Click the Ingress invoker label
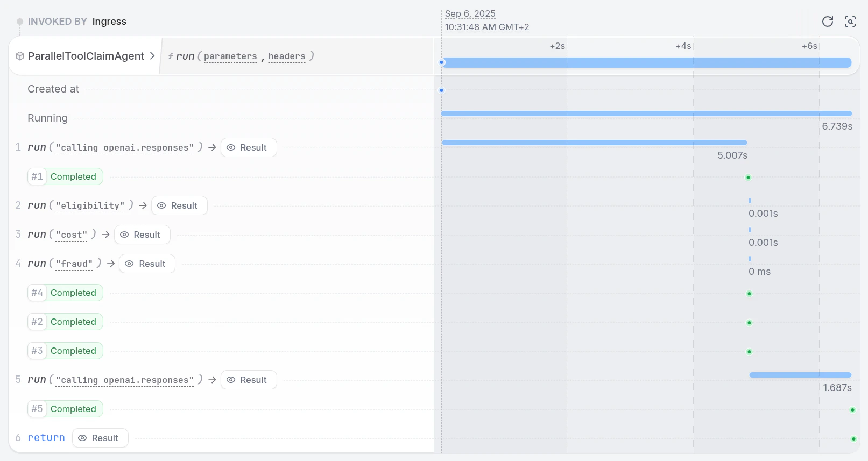 pos(109,22)
